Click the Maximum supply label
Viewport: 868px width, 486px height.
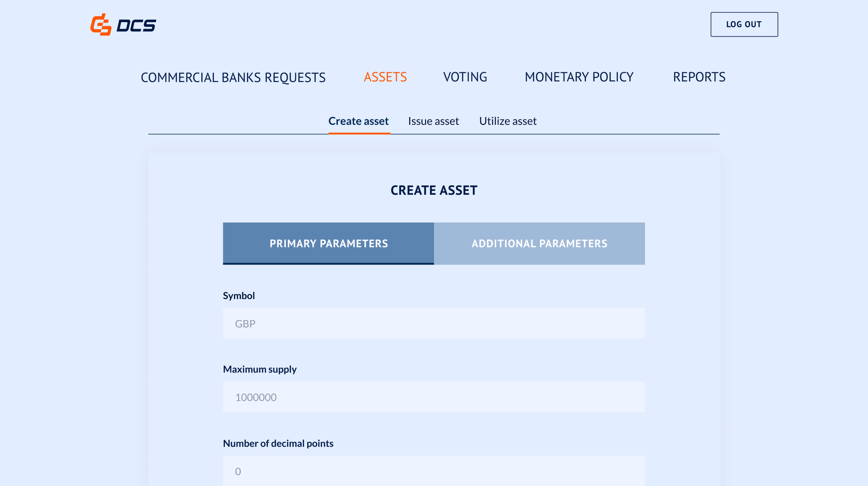coord(260,370)
